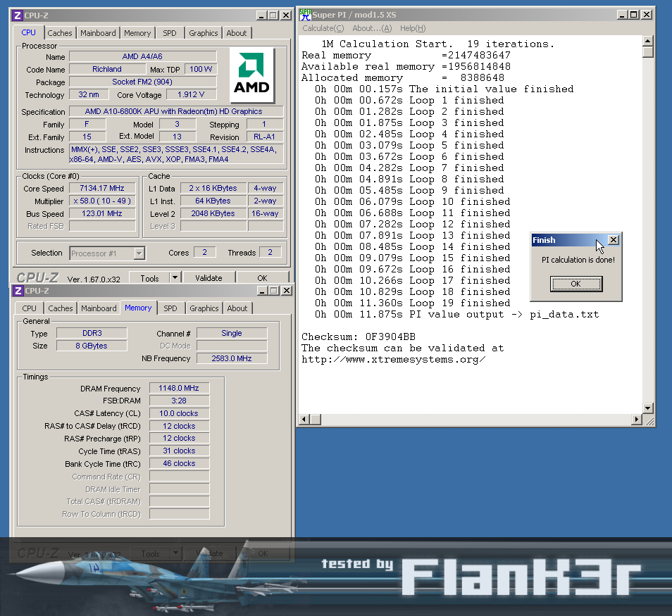Click the Core Voltage value 1.912 V
Viewport: 672px width, 616px height.
pos(191,94)
